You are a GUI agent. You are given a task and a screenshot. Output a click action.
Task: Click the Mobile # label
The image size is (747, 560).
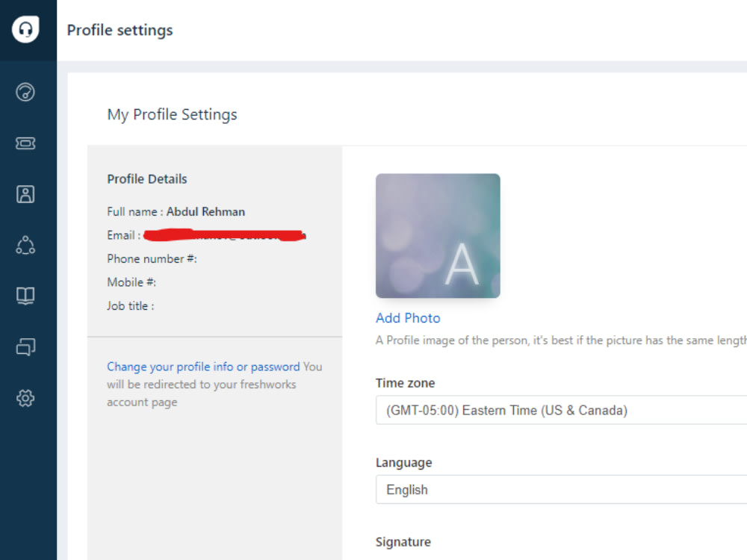[131, 282]
